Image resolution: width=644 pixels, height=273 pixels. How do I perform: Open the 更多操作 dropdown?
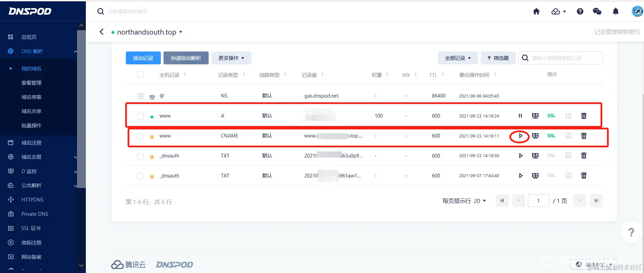[231, 58]
